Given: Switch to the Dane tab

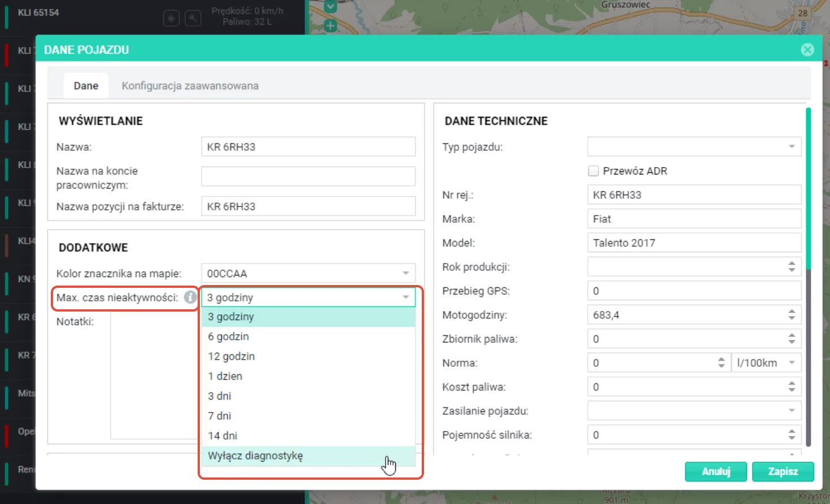Looking at the screenshot, I should pyautogui.click(x=86, y=86).
